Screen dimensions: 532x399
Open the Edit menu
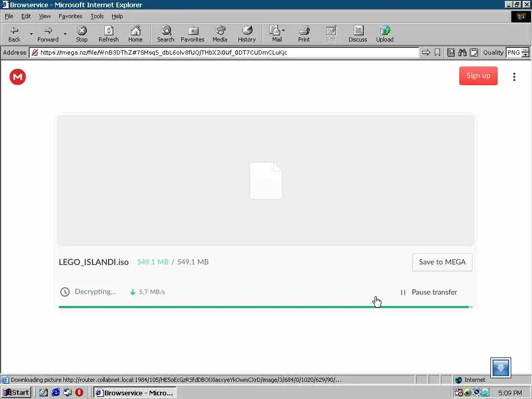click(x=26, y=16)
